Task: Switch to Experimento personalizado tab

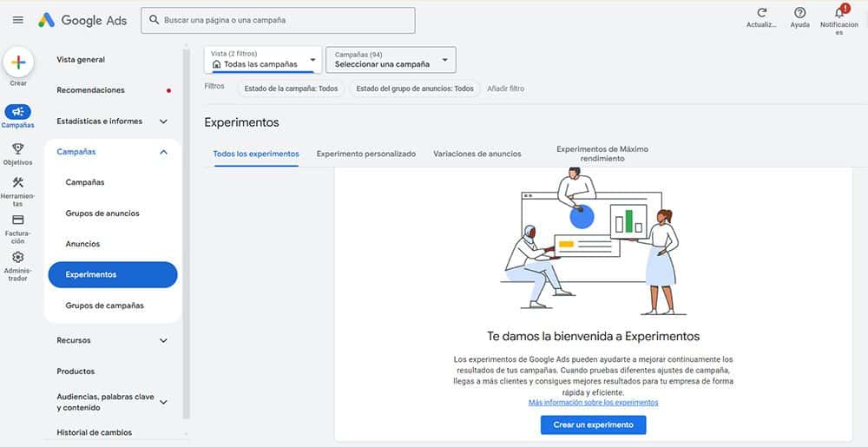Action: point(366,154)
